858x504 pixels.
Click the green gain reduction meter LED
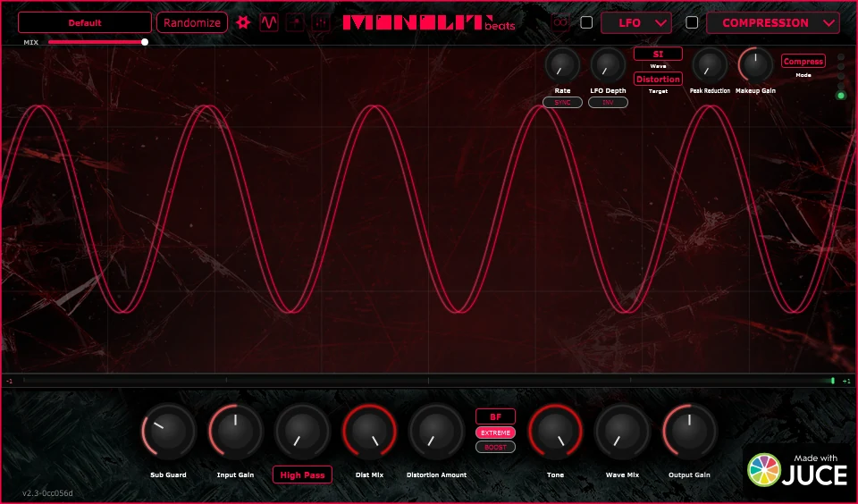[x=841, y=96]
